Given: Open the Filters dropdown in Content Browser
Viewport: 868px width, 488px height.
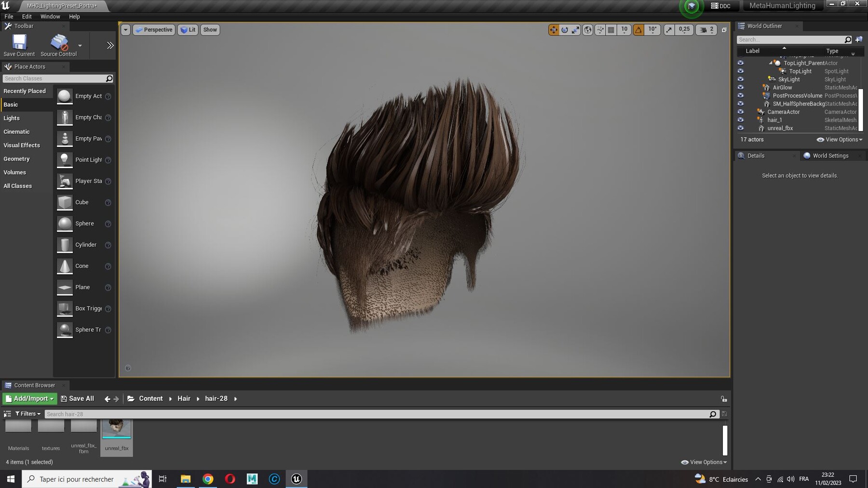Looking at the screenshot, I should tap(28, 414).
